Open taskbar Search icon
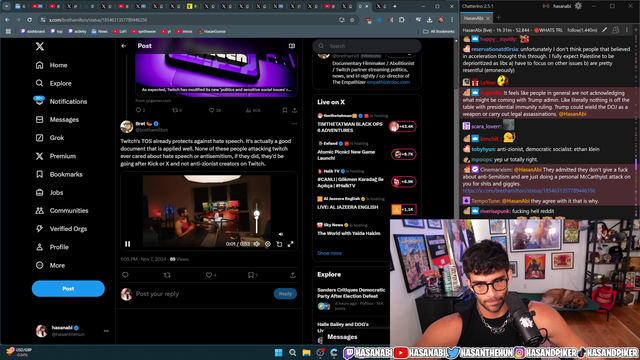Viewport: 640px width, 360px height. (x=292, y=353)
